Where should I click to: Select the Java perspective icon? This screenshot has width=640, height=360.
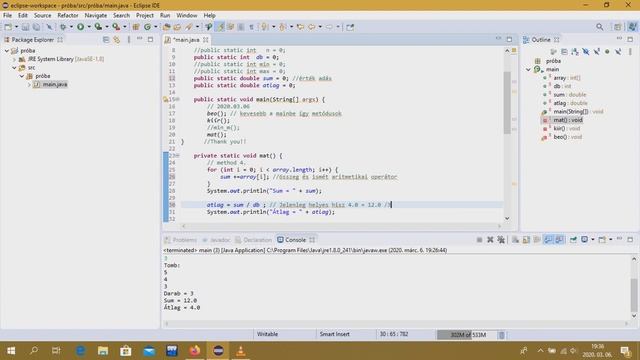tap(632, 27)
